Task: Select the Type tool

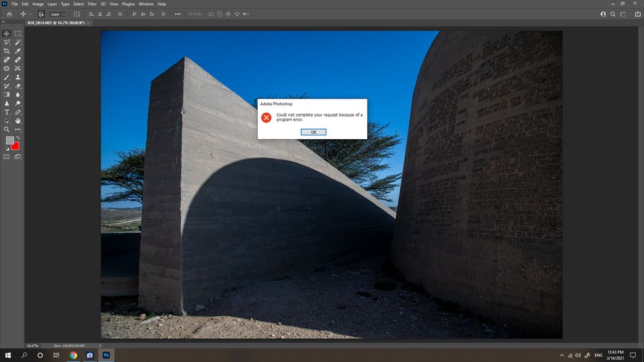Action: click(x=6, y=112)
